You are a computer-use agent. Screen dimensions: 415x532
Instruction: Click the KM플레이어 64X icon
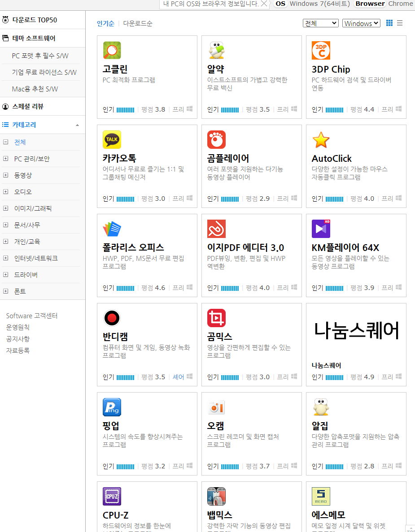[x=321, y=229]
